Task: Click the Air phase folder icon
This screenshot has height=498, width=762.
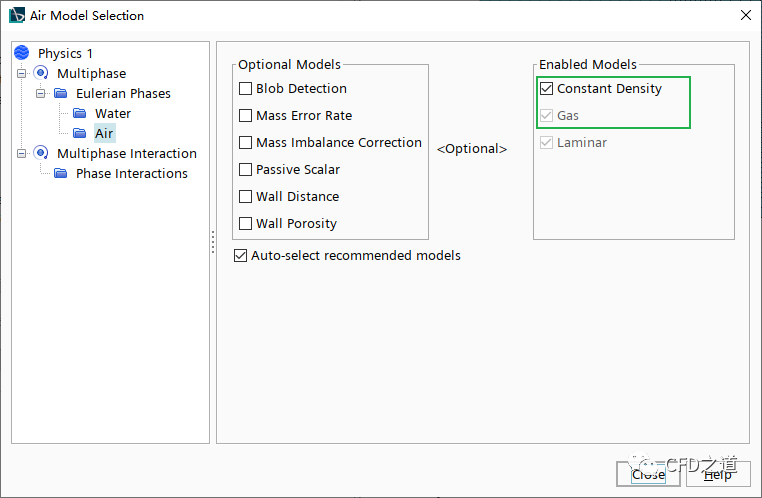Action: [x=80, y=133]
